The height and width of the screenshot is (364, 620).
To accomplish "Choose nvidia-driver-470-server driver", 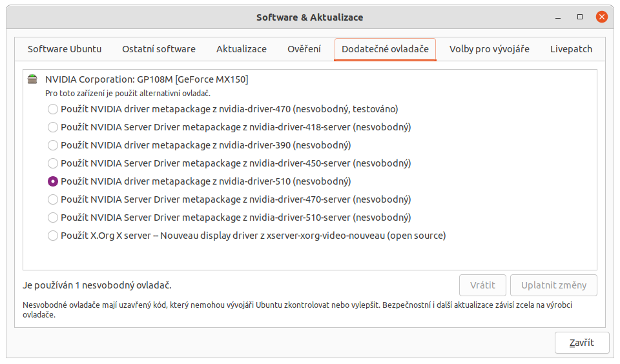I will click(x=53, y=199).
